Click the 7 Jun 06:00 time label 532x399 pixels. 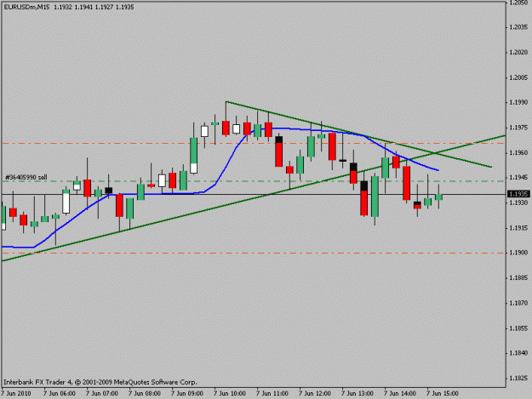coord(60,393)
